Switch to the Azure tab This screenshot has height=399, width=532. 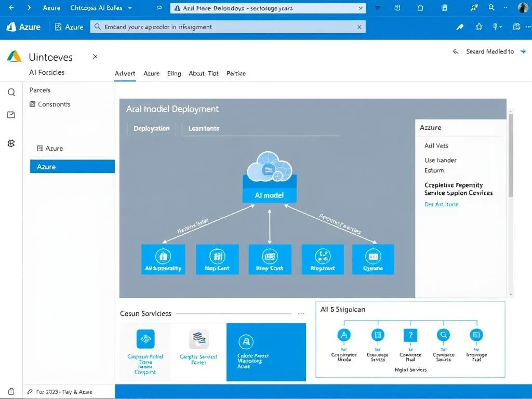click(151, 73)
